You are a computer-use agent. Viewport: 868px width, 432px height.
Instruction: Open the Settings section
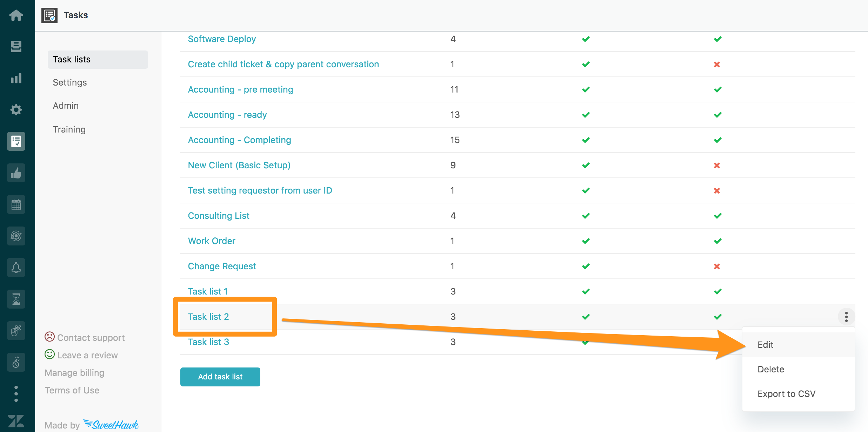pos(70,82)
